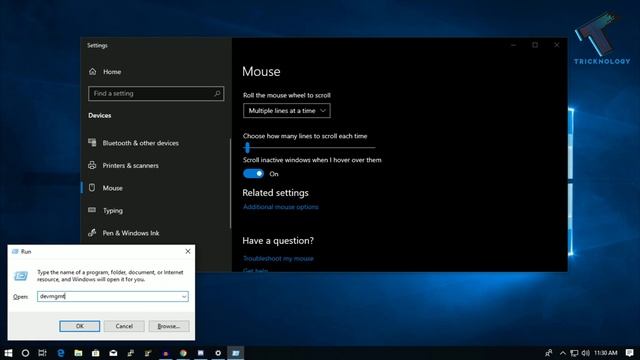Image resolution: width=640 pixels, height=360 pixels.
Task: Turn off scroll inactive windows toggle
Action: [x=253, y=173]
